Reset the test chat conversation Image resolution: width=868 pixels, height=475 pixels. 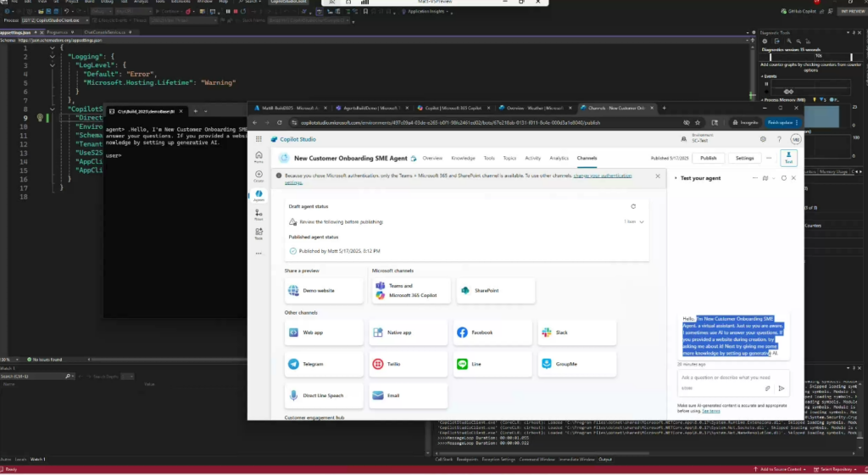[x=783, y=178]
